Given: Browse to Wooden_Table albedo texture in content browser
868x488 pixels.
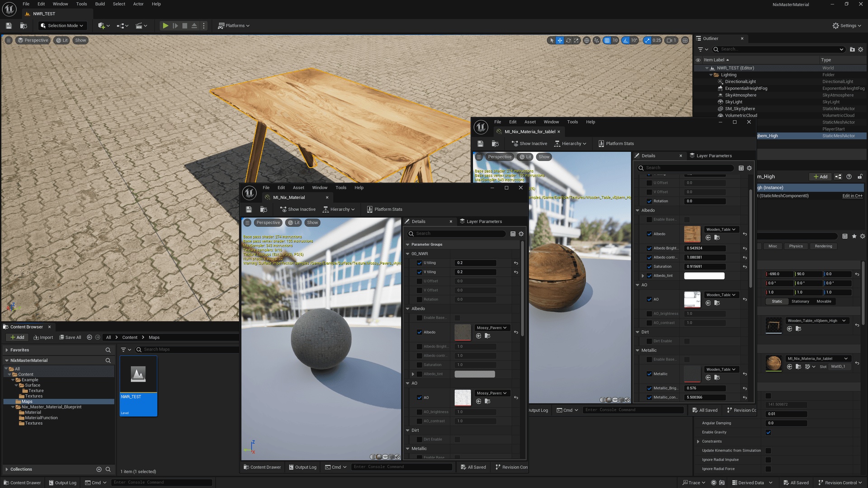Looking at the screenshot, I should click(717, 238).
